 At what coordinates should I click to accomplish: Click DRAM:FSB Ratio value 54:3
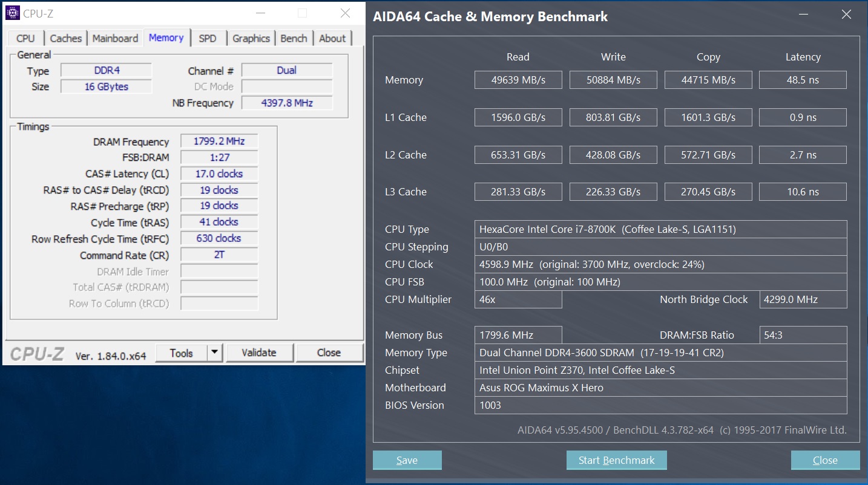pos(803,335)
